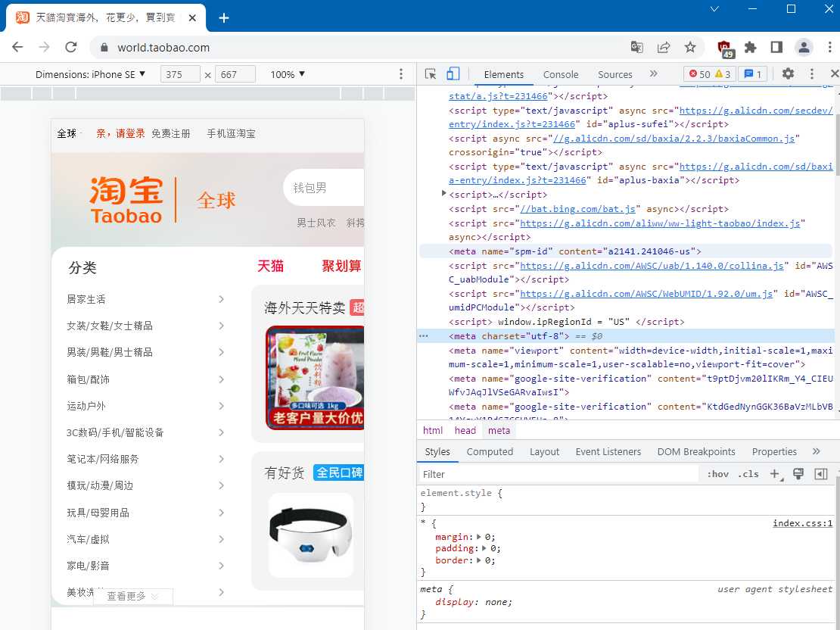Open the Extensions puzzle icon

click(751, 47)
